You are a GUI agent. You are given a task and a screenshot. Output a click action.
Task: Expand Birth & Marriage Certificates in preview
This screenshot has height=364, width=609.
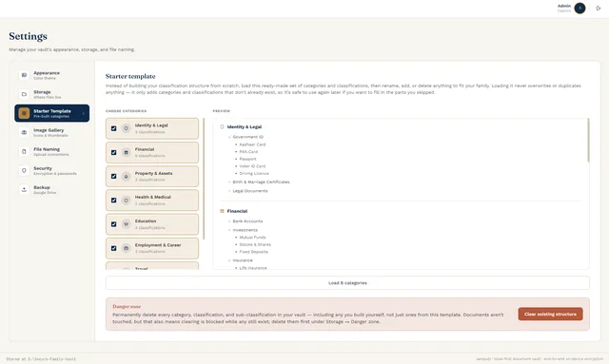pyautogui.click(x=229, y=182)
